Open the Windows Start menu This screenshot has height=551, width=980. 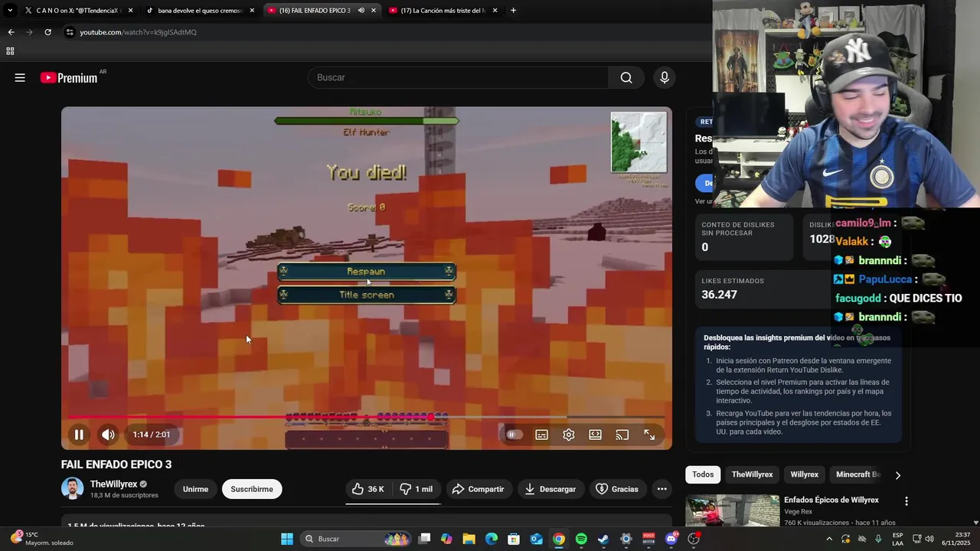287,539
